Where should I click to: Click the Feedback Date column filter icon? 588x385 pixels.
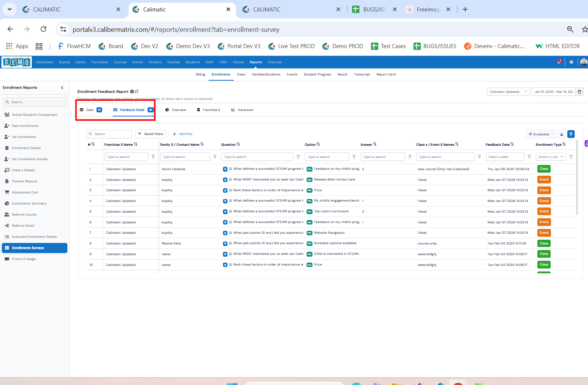point(529,157)
